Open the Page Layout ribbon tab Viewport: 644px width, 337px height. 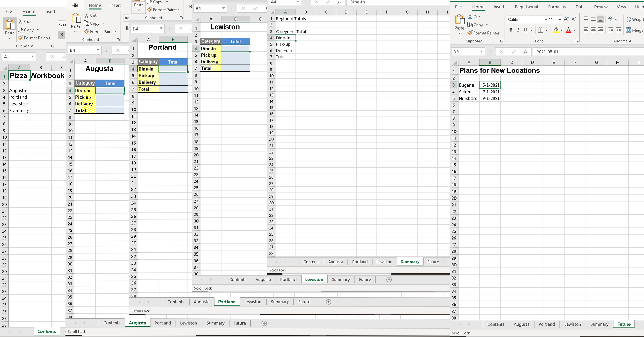pyautogui.click(x=526, y=7)
